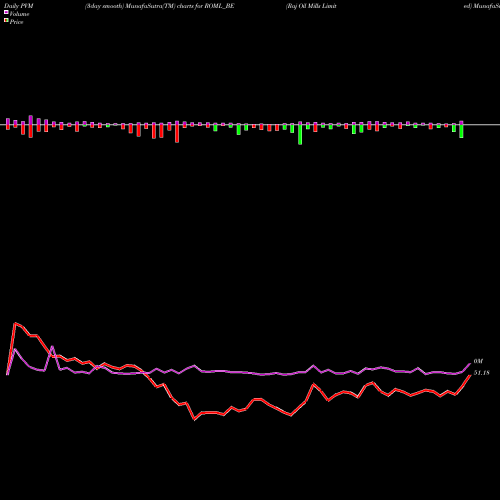Click the '51.18' price value label
This screenshot has height=500, width=500.
coord(482,373)
